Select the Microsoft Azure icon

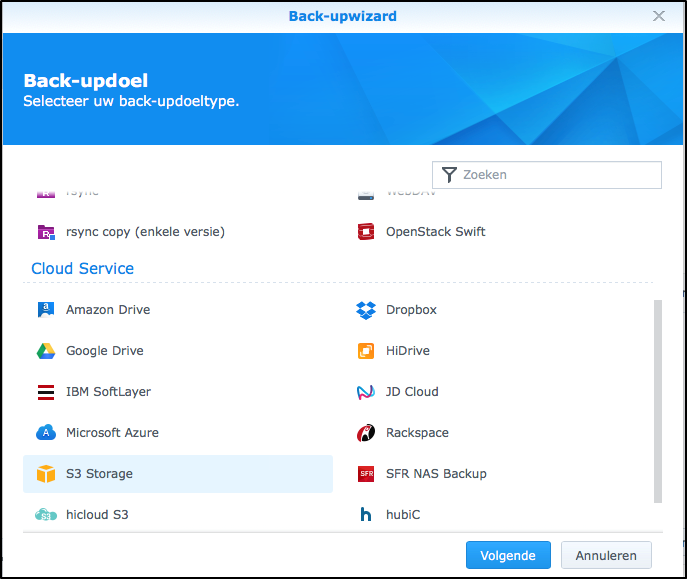point(46,433)
